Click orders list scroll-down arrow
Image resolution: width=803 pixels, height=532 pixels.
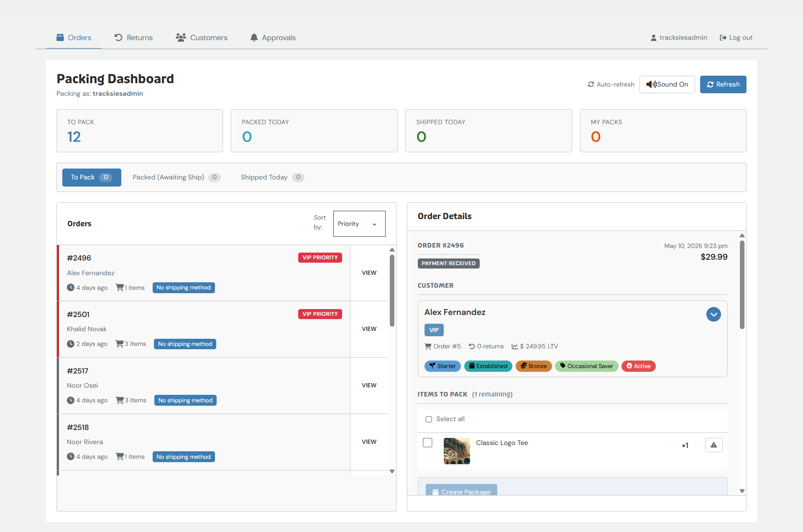(392, 471)
